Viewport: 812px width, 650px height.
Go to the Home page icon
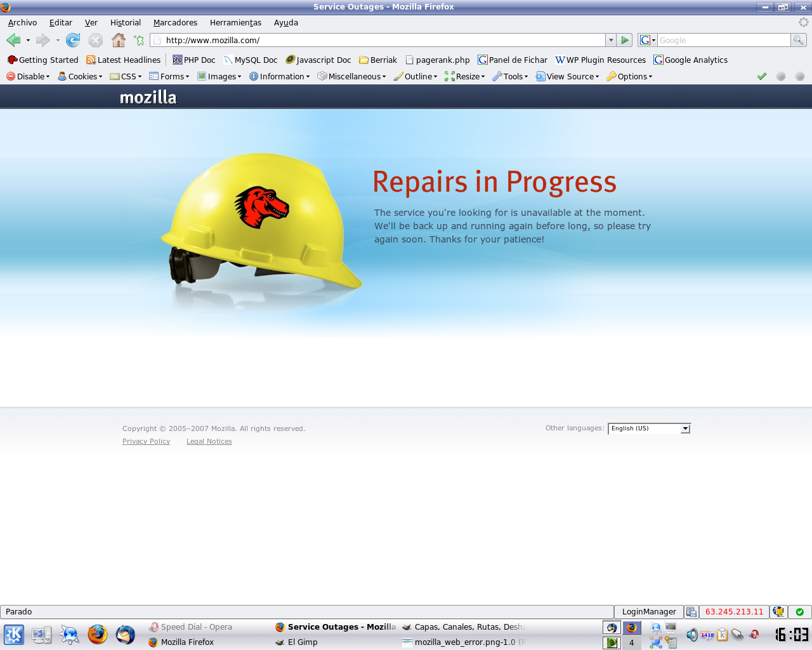119,40
